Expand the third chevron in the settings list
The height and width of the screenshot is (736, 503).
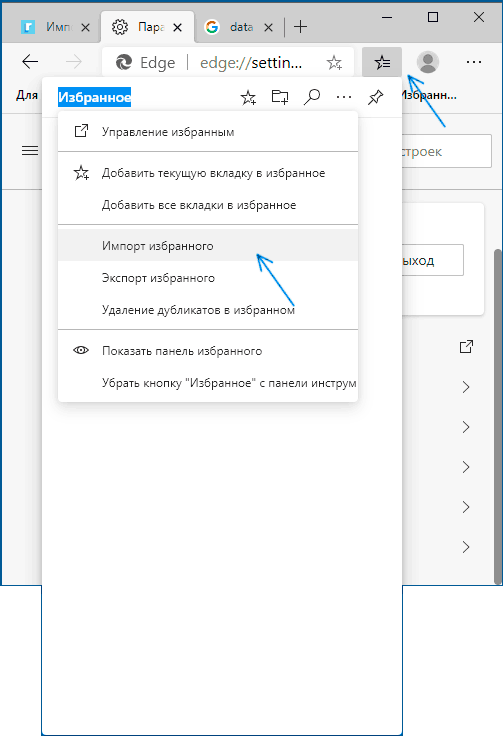click(x=466, y=467)
